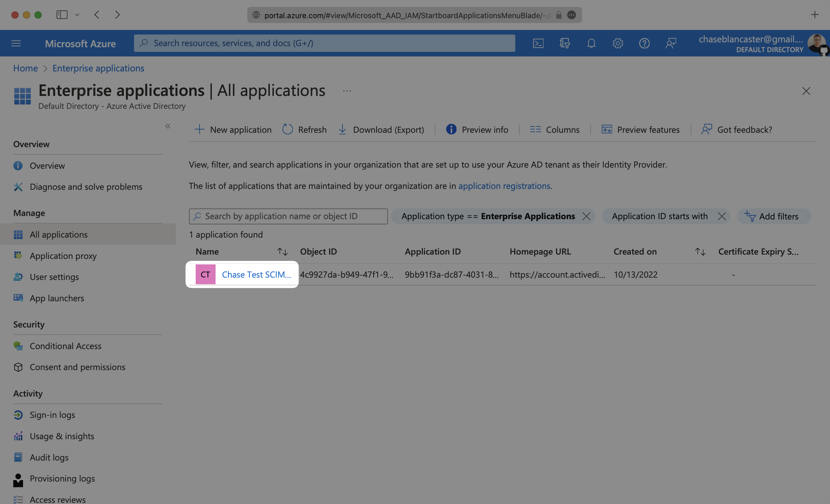The width and height of the screenshot is (830, 504).
Task: Open the hamburger portal menu
Action: pos(16,43)
